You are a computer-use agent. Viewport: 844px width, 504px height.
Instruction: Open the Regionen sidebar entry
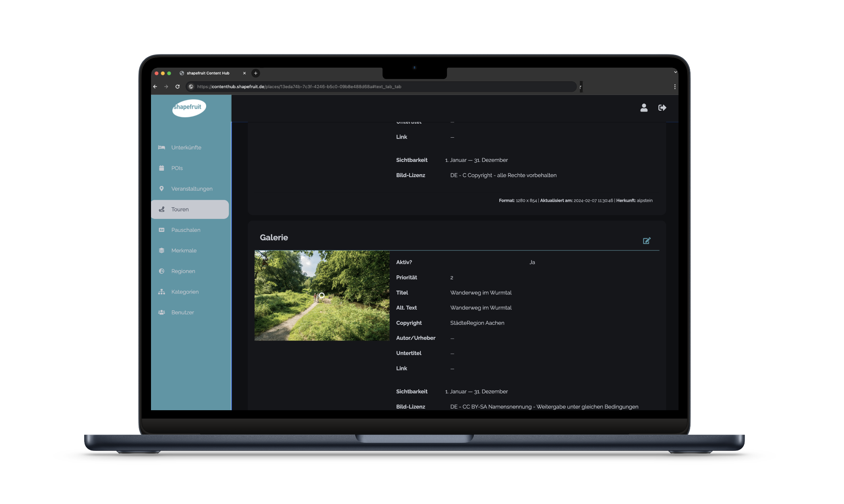[x=183, y=271]
